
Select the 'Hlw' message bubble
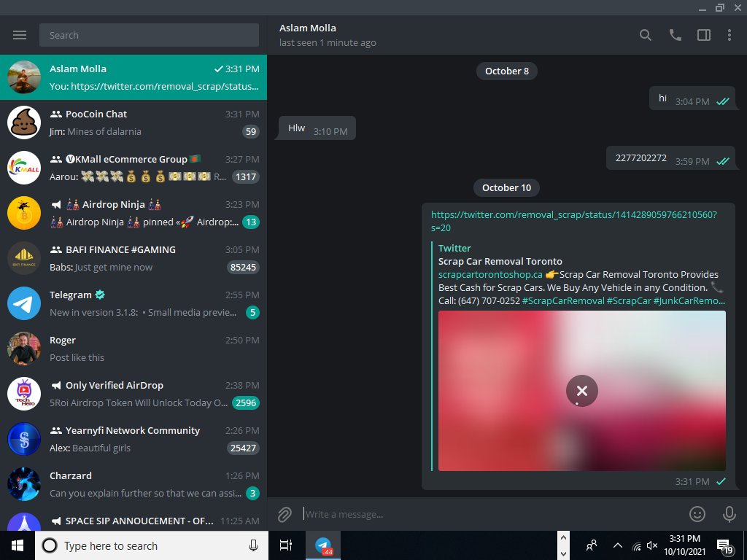click(317, 128)
